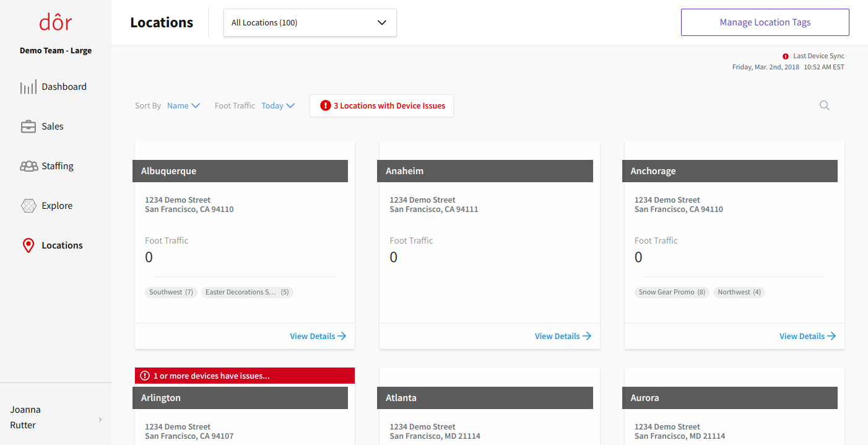This screenshot has height=445, width=868.
Task: Click the Staffing people icon
Action: (28, 166)
